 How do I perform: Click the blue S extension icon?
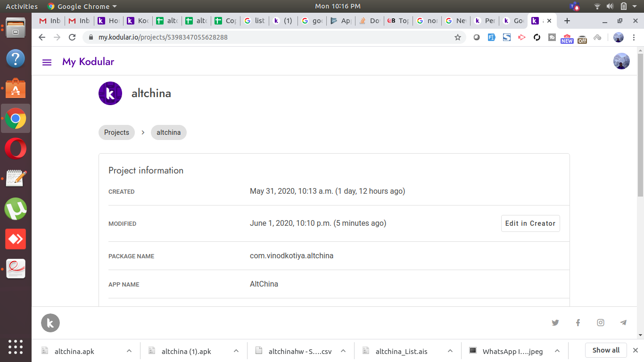[507, 37]
